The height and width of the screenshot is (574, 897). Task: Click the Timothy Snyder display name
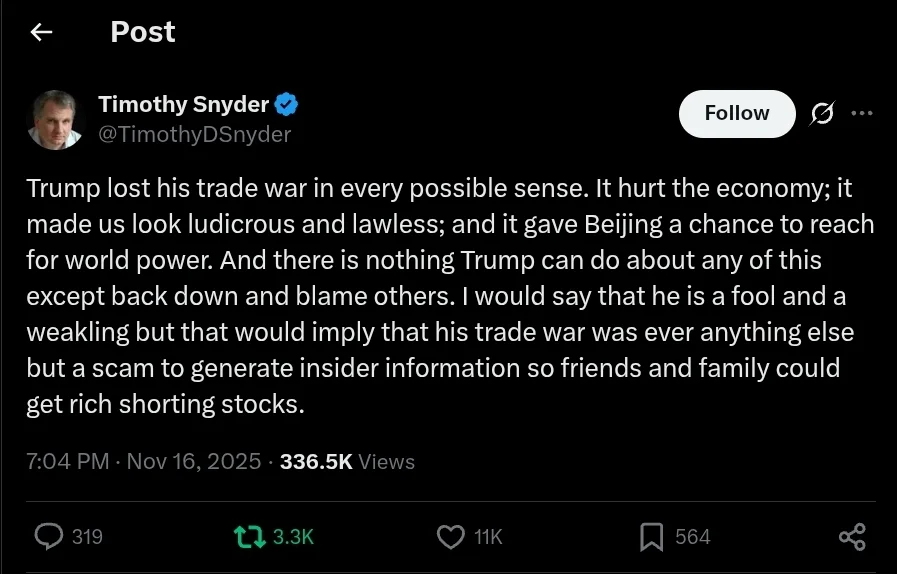[x=183, y=104]
